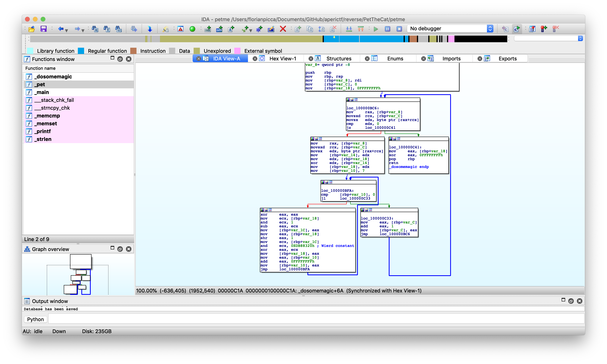Click the highlighted C with green arrow icon
This screenshot has height=364, width=607.
pos(517,29)
